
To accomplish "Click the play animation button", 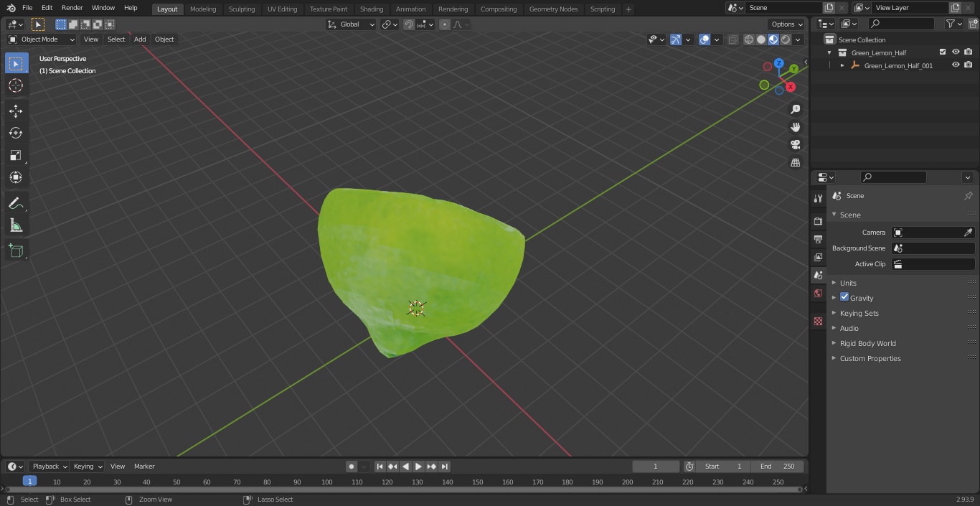I will tap(418, 467).
